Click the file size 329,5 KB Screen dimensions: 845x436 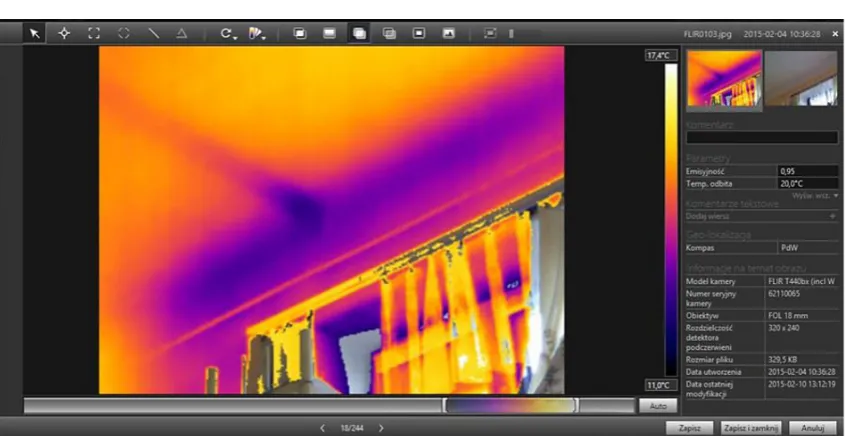[782, 359]
